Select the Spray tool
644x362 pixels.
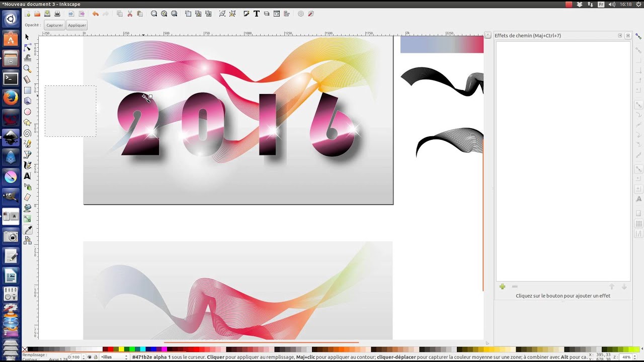27,187
